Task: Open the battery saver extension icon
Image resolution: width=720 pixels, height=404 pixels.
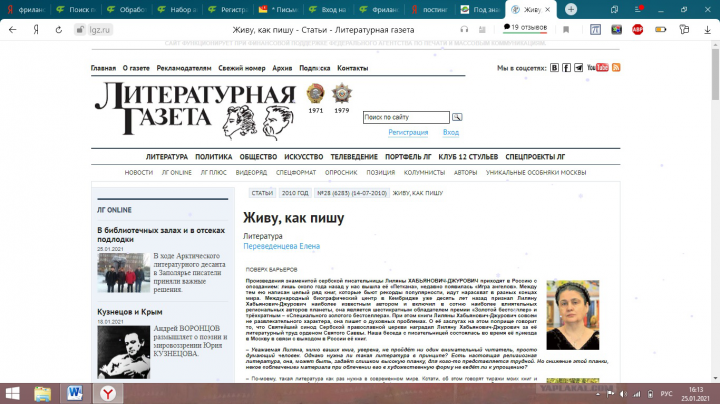Action: click(x=661, y=29)
